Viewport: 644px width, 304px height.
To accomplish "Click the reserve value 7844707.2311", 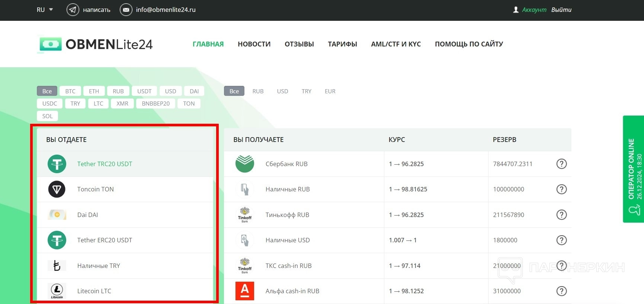I will click(513, 164).
